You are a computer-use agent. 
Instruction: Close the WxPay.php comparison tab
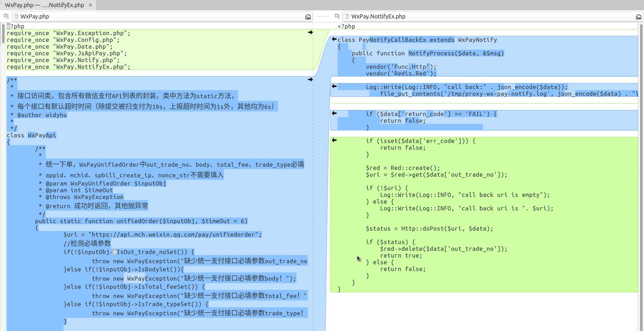tap(90, 5)
